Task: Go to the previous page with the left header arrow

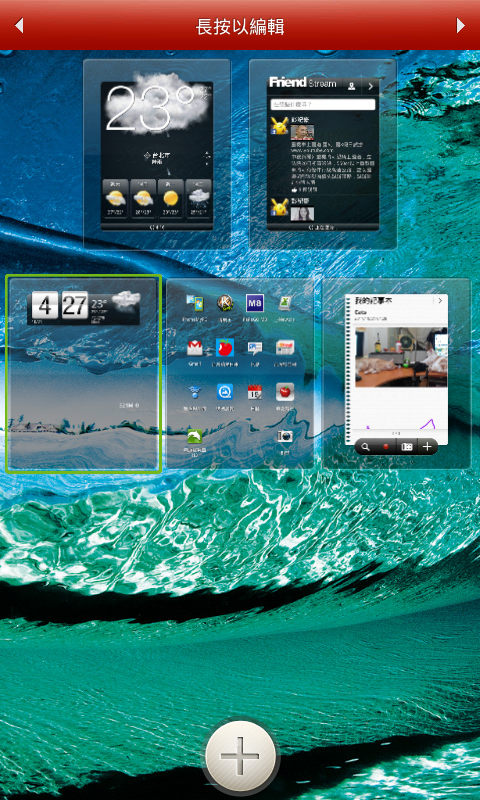Action: pyautogui.click(x=19, y=26)
